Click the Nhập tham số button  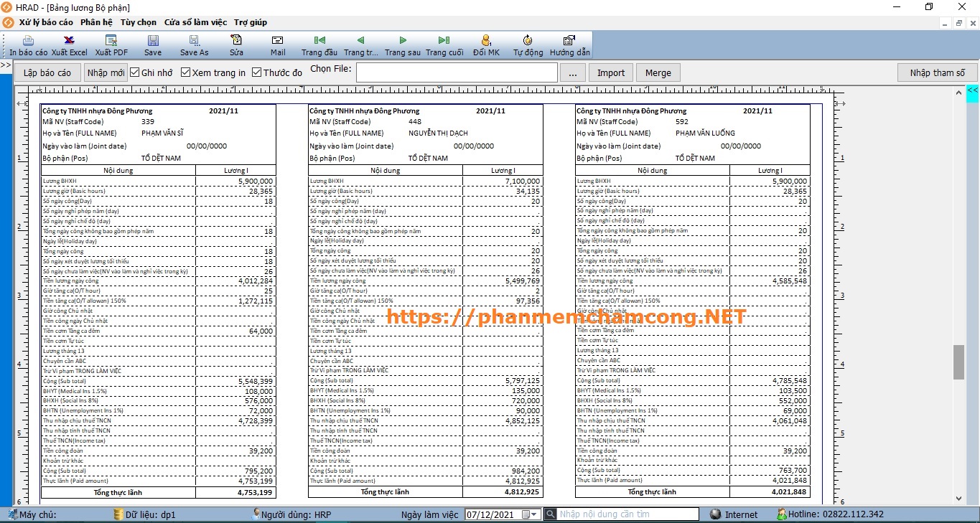pyautogui.click(x=937, y=72)
